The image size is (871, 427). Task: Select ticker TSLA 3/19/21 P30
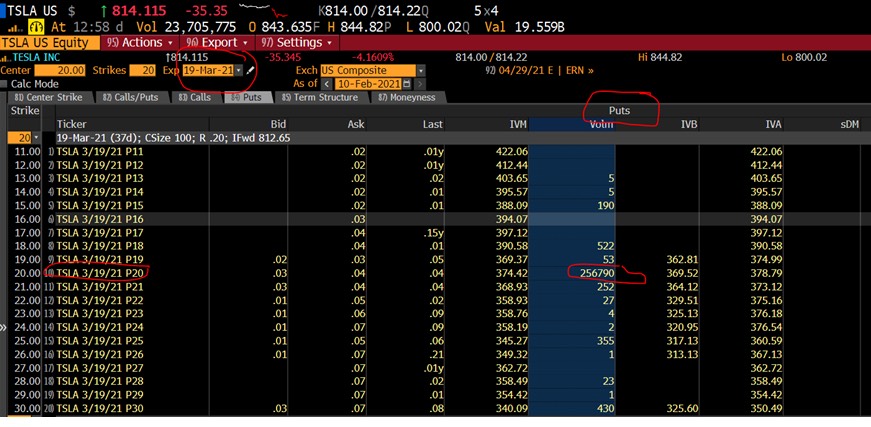click(x=101, y=409)
